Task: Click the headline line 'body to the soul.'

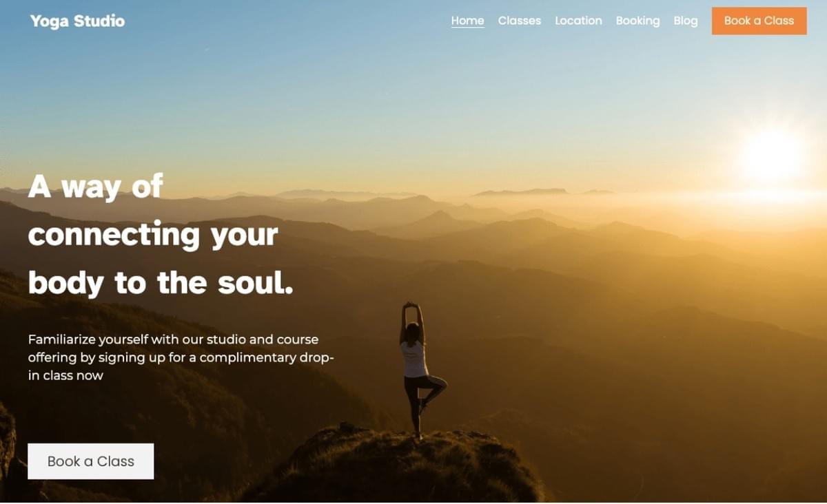Action: [x=161, y=284]
